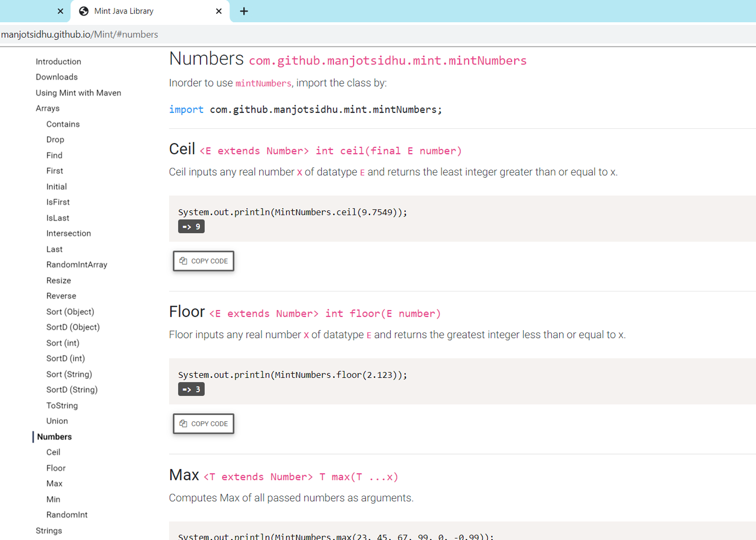Viewport: 756px width, 540px height.
Task: Open the Drop sidebar entry
Action: (55, 140)
